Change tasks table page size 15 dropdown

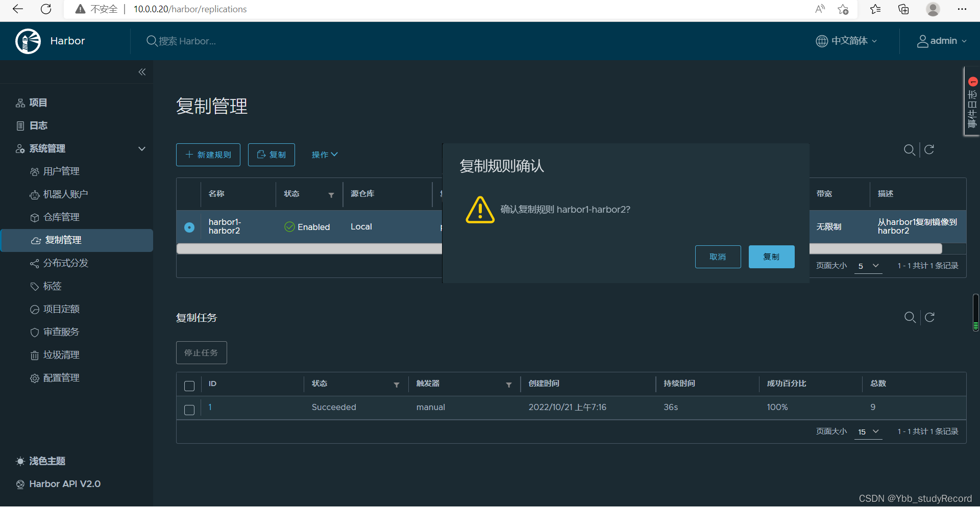(868, 431)
